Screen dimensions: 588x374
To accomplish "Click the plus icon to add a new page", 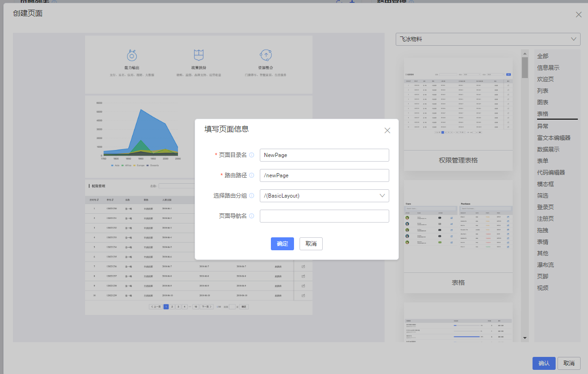I will [352, 2].
